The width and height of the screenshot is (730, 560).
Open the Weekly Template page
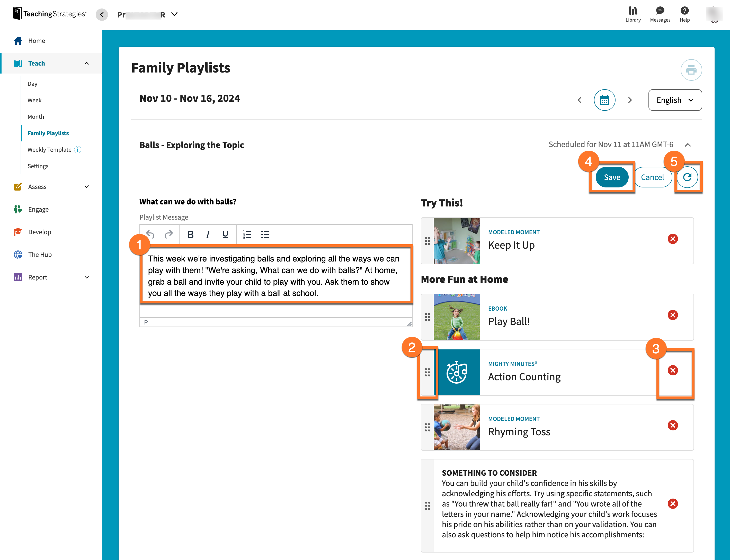click(x=49, y=149)
